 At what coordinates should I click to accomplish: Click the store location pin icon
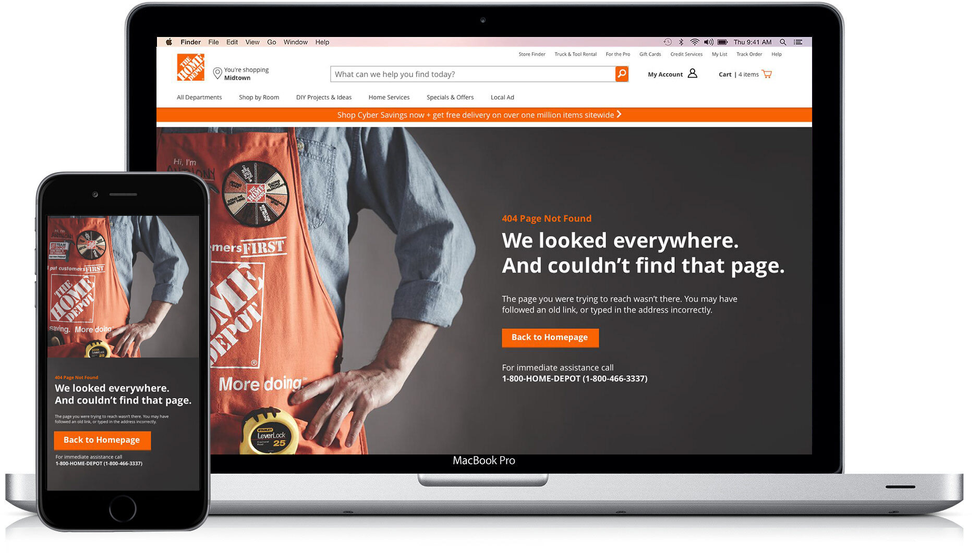coord(217,73)
